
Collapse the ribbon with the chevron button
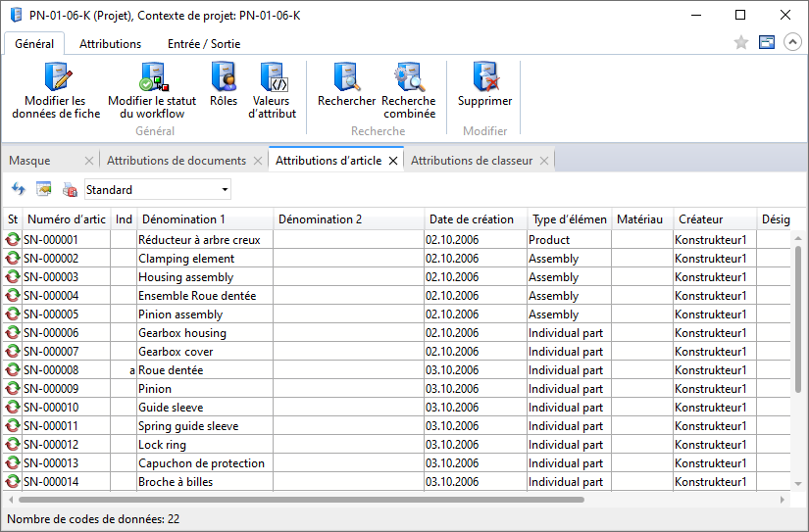[792, 43]
